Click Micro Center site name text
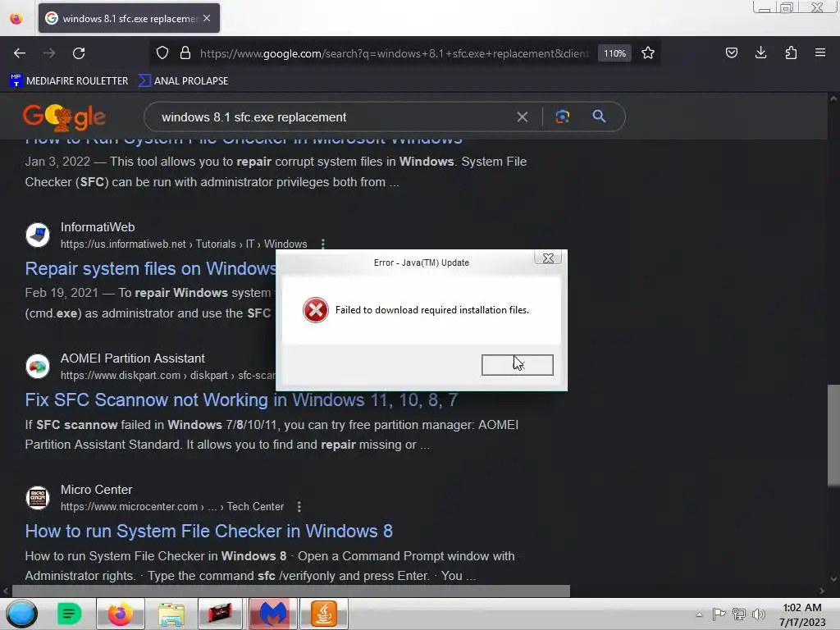This screenshot has width=840, height=630. (97, 490)
